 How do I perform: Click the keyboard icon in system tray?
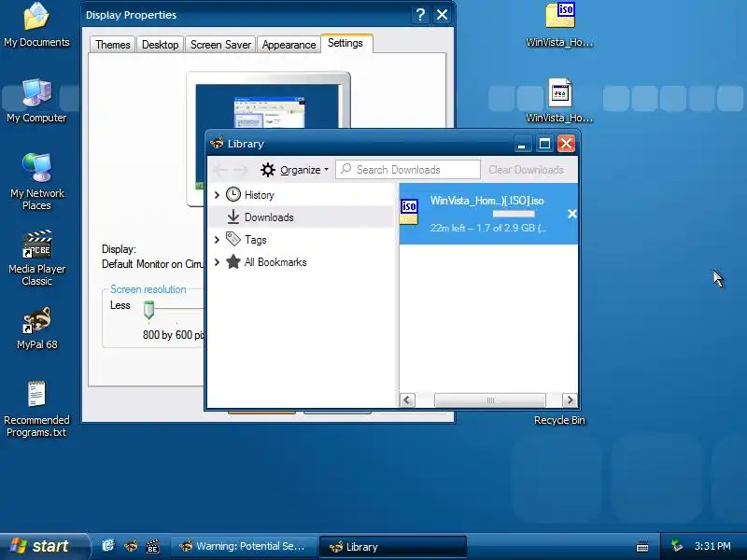tap(642, 546)
